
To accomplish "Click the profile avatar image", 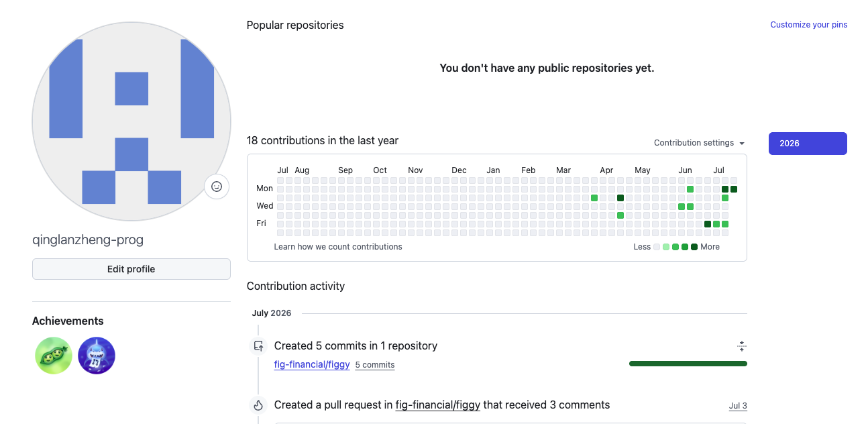I will 131,121.
